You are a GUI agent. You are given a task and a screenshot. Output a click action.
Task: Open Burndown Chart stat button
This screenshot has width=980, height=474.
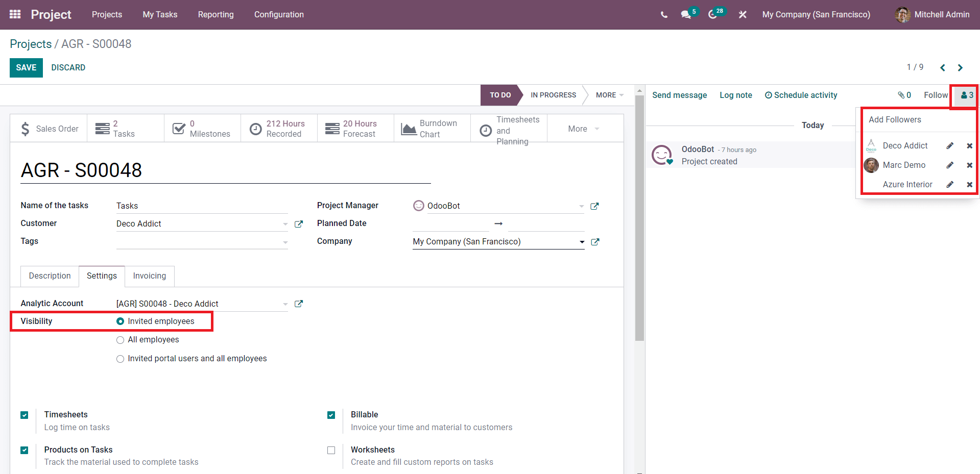pos(432,129)
